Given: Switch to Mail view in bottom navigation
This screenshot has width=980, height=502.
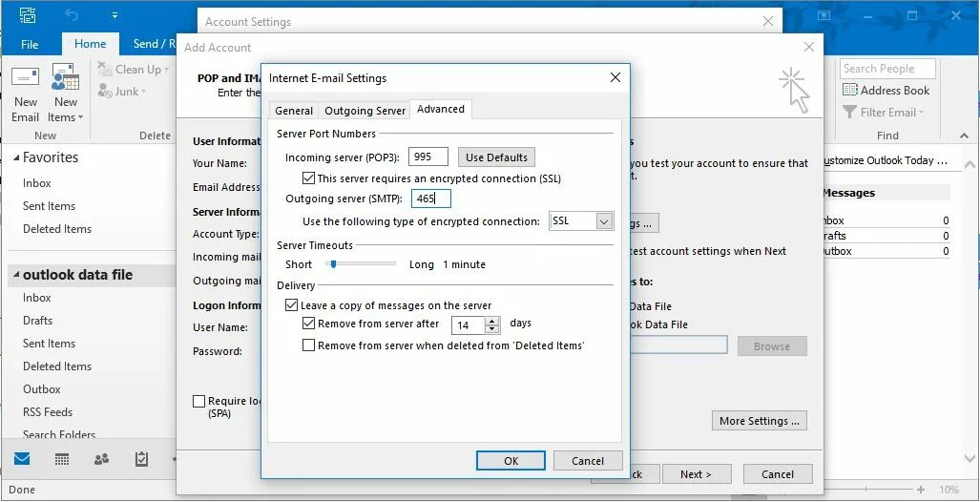Looking at the screenshot, I should 22,459.
